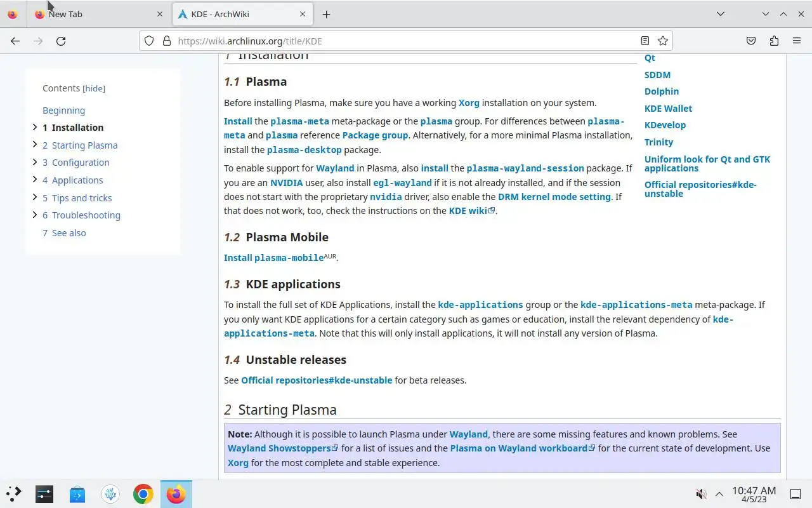Expand the Starting Plasma section chevron
812x508 pixels.
[x=35, y=145]
